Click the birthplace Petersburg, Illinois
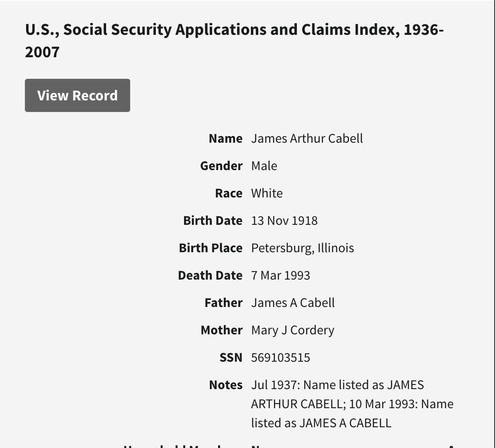Viewport: 495px width, 448px height. (303, 248)
